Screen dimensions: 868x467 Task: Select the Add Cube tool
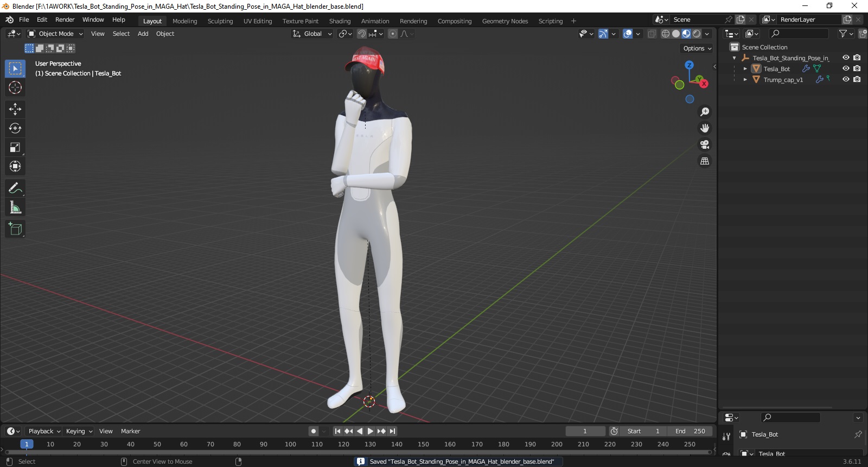click(15, 229)
